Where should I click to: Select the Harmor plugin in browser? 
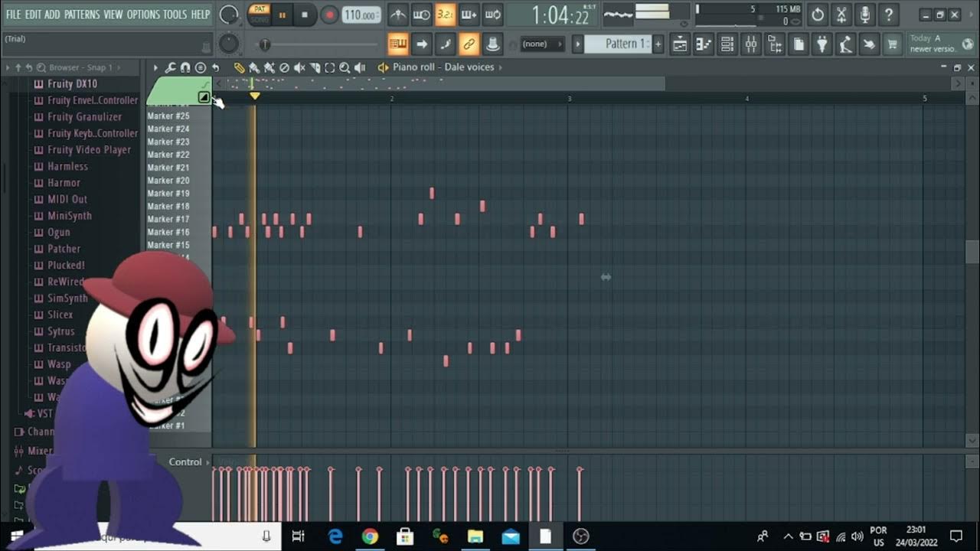point(64,183)
